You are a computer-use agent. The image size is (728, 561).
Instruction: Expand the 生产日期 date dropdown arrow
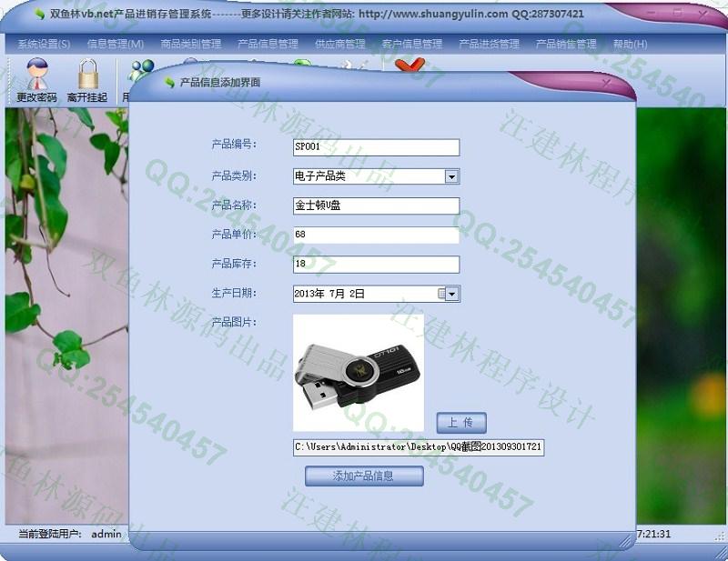(452, 294)
